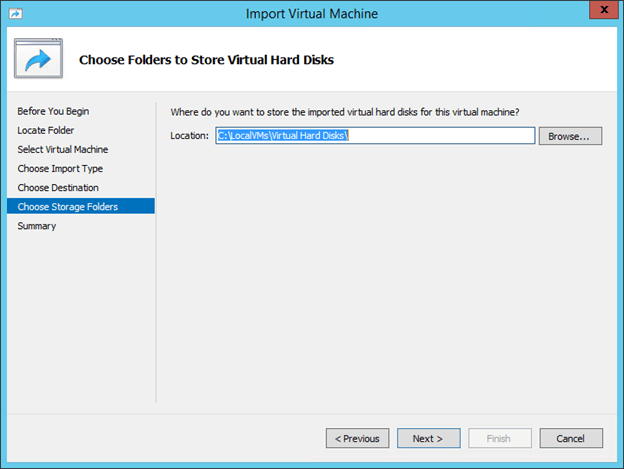Click the Location label
The image size is (624, 469).
click(190, 136)
